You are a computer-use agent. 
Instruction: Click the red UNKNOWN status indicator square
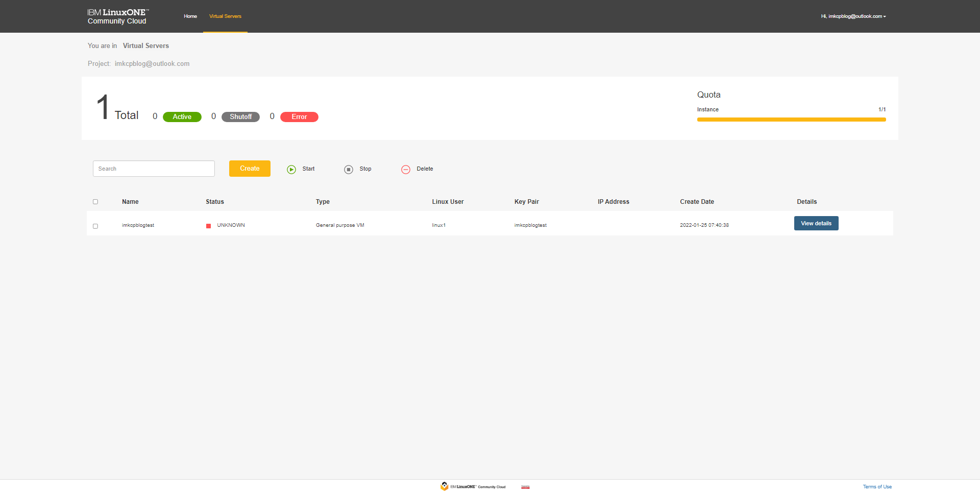208,226
